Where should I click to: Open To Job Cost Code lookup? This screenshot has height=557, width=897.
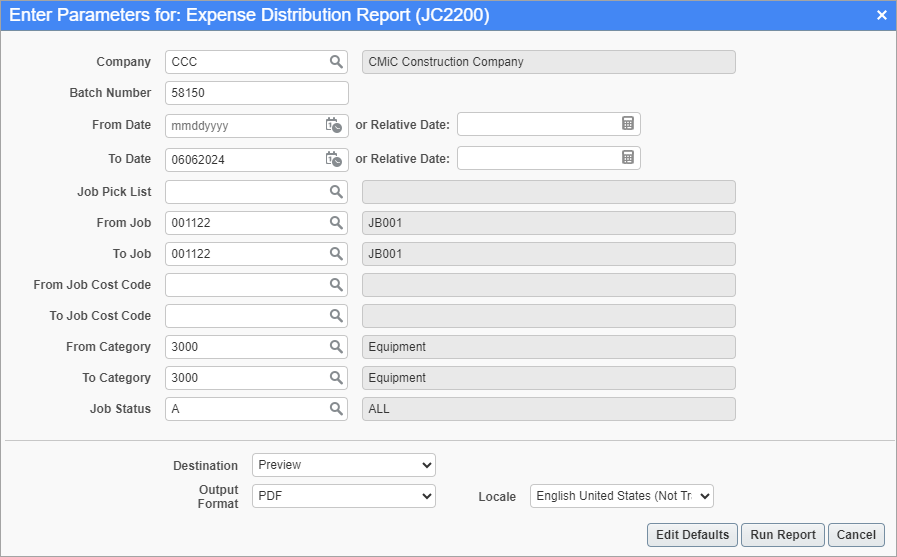click(336, 315)
